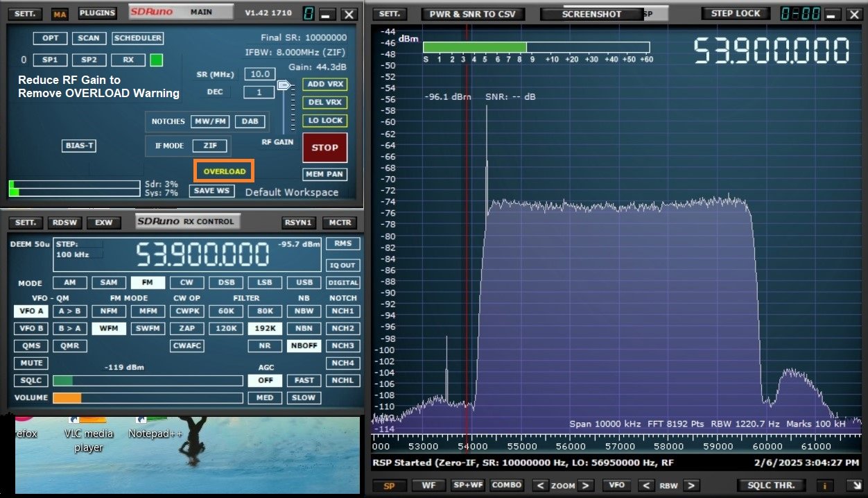Click the DEL VRX button
The image size is (868, 498).
point(324,102)
